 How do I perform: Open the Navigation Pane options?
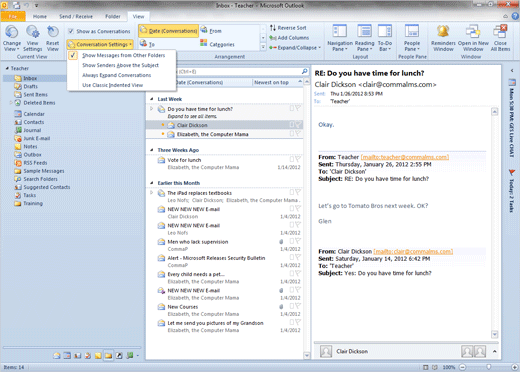pyautogui.click(x=340, y=39)
